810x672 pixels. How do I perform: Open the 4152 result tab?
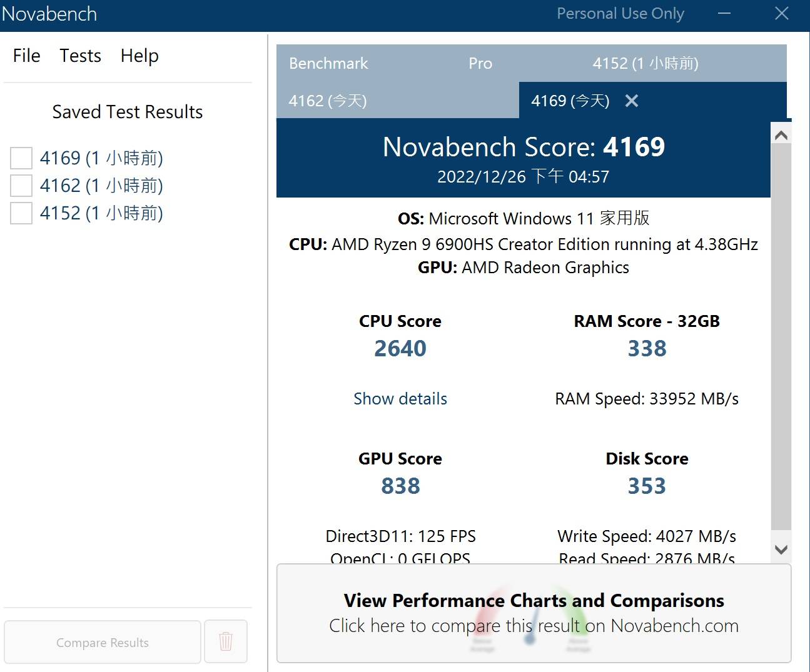[645, 63]
